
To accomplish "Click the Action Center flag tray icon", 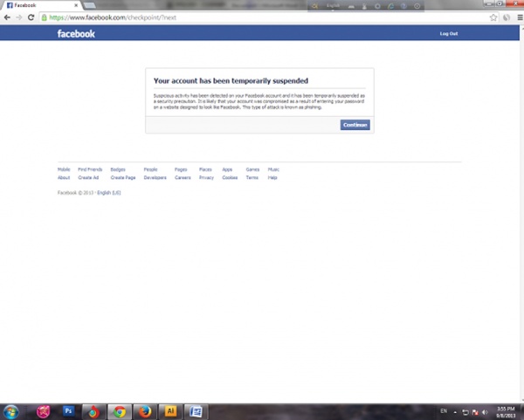I will click(475, 412).
